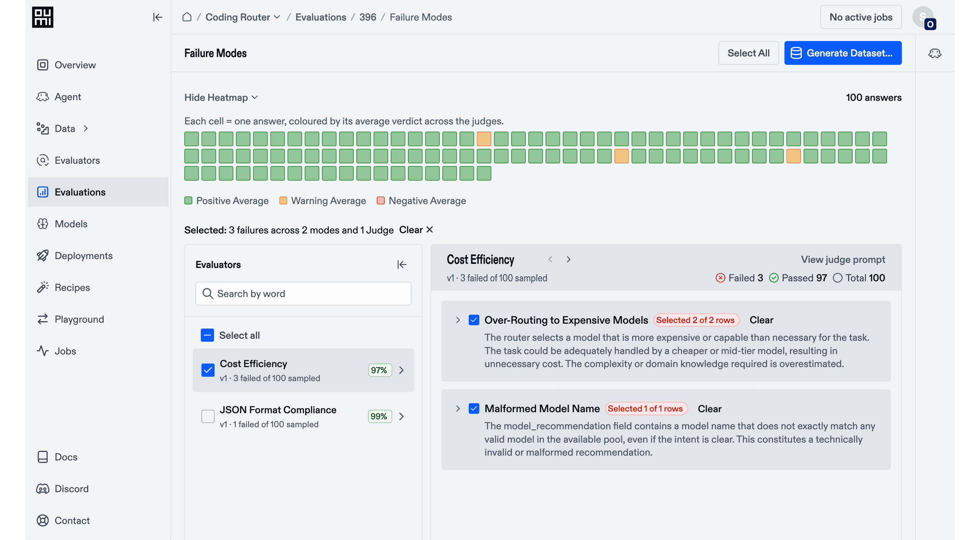
Task: Click the Playground arrows icon
Action: coord(43,319)
